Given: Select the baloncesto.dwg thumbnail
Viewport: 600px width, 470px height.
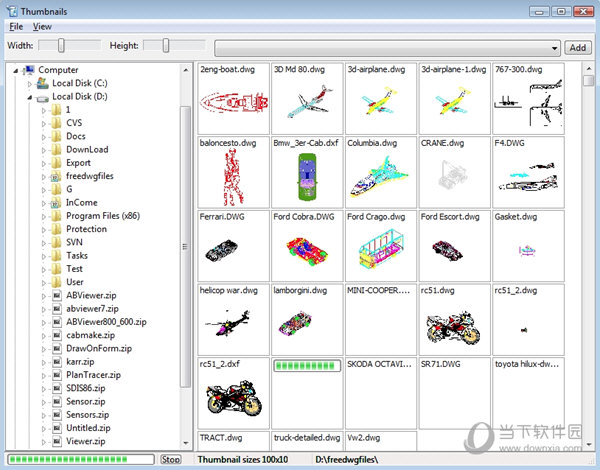Looking at the screenshot, I should (233, 172).
